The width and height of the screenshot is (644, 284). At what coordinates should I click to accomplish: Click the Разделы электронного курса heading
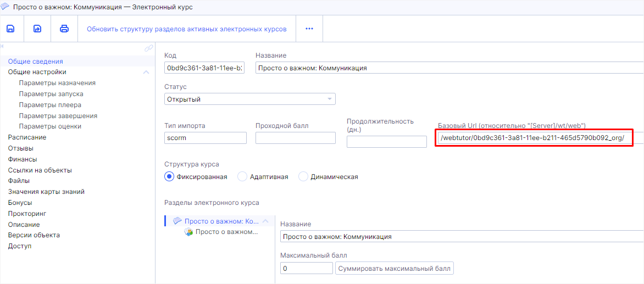pos(212,203)
